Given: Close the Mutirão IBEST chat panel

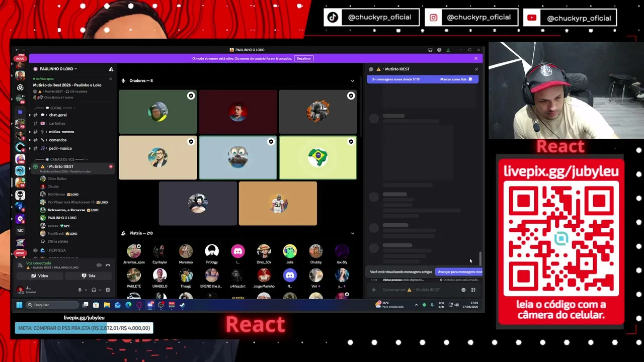Looking at the screenshot, I should [x=476, y=69].
